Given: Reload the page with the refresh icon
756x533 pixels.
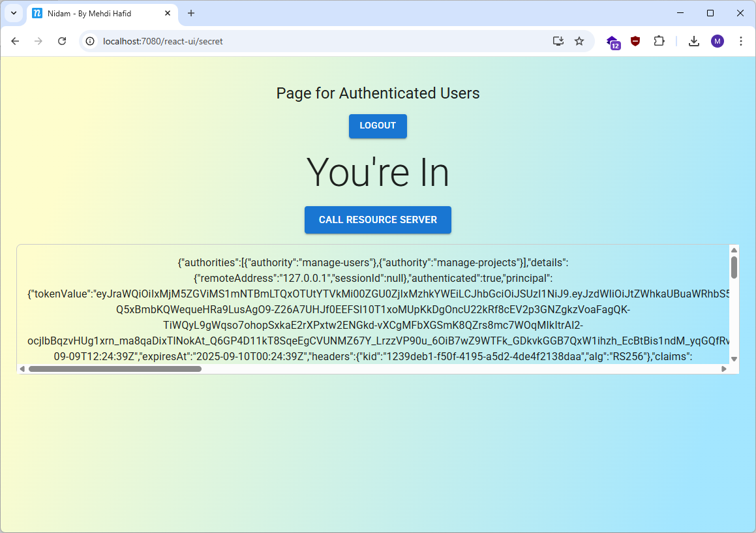Looking at the screenshot, I should click(62, 41).
